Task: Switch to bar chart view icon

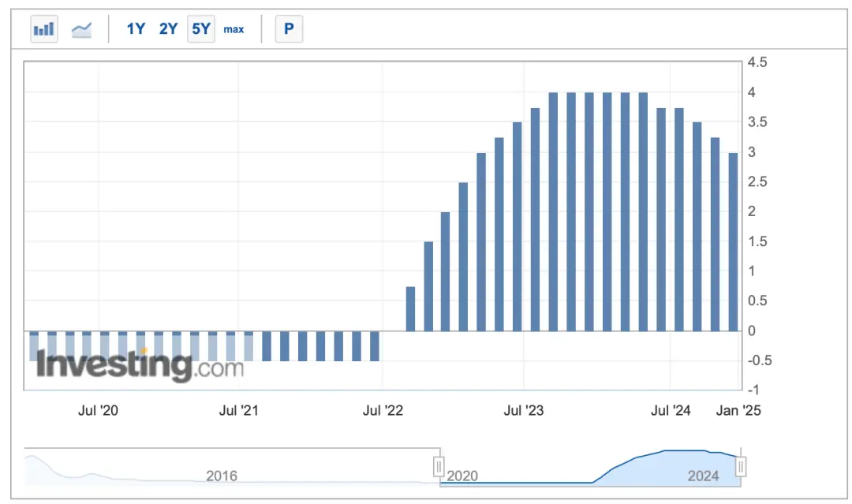Action: point(44,28)
